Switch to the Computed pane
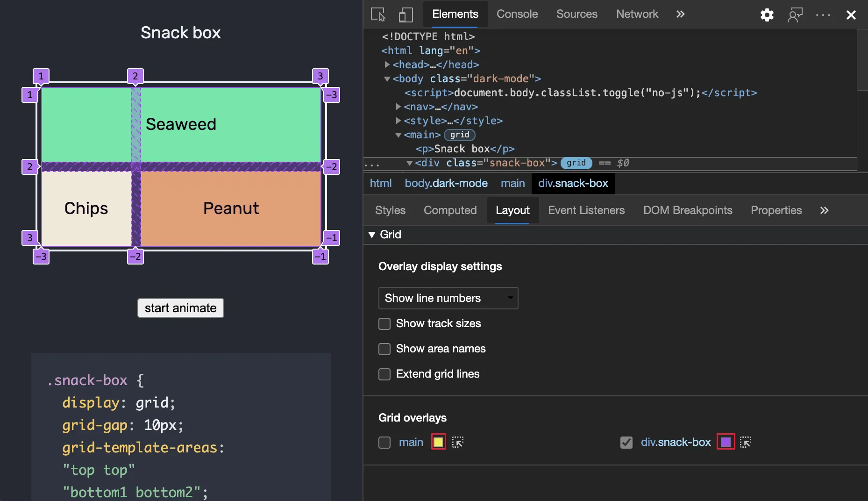 point(450,210)
